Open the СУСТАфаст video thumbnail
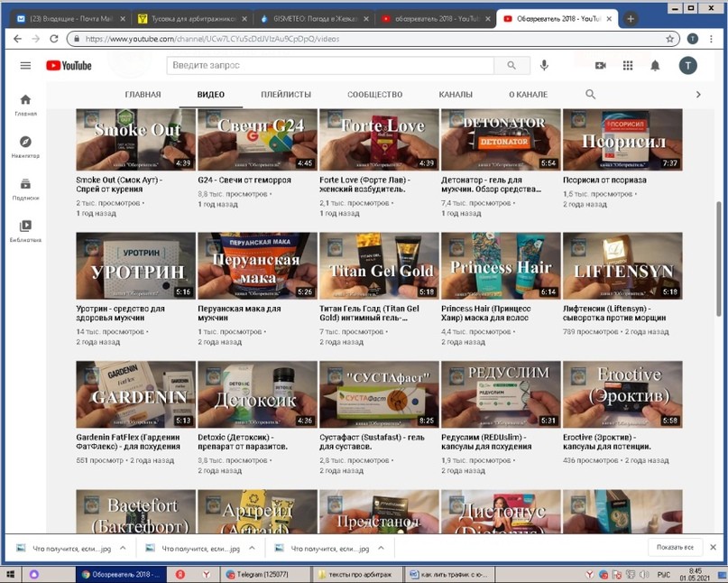Viewport: 728px width, 583px height. point(379,394)
